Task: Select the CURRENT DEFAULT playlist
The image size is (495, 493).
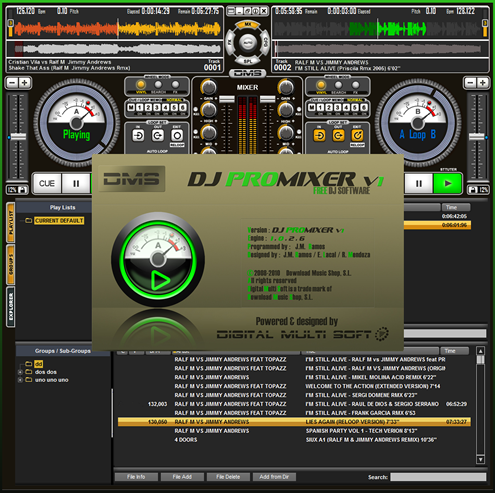Action: [59, 221]
